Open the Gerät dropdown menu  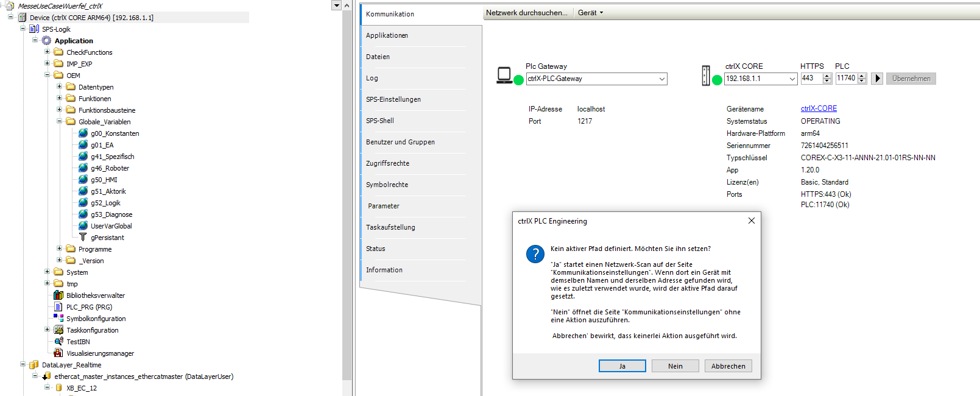(590, 13)
